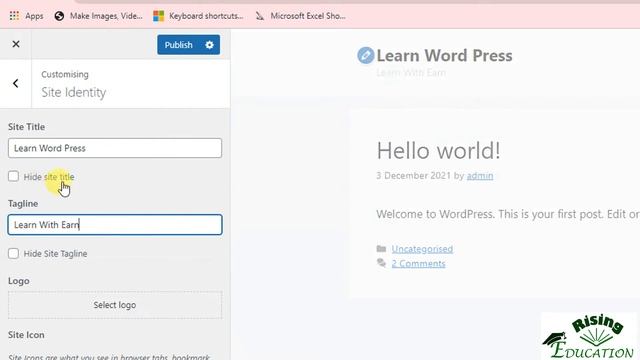The image size is (640, 360).
Task: Click the '3 December 2021' post date
Action: point(413,176)
